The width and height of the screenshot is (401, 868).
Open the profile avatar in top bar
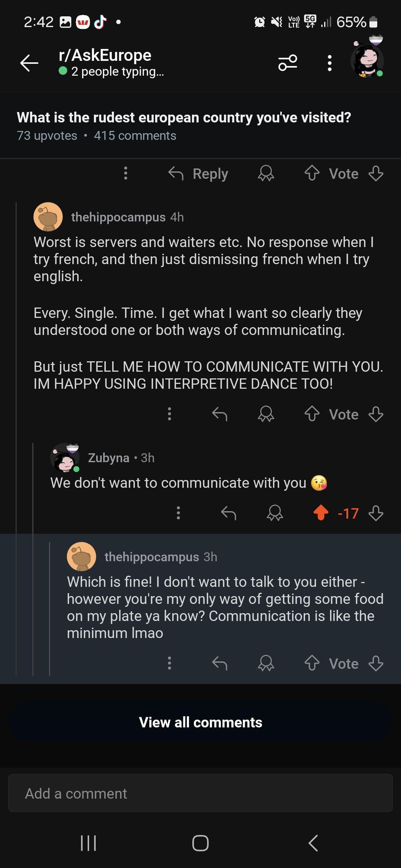(x=367, y=60)
